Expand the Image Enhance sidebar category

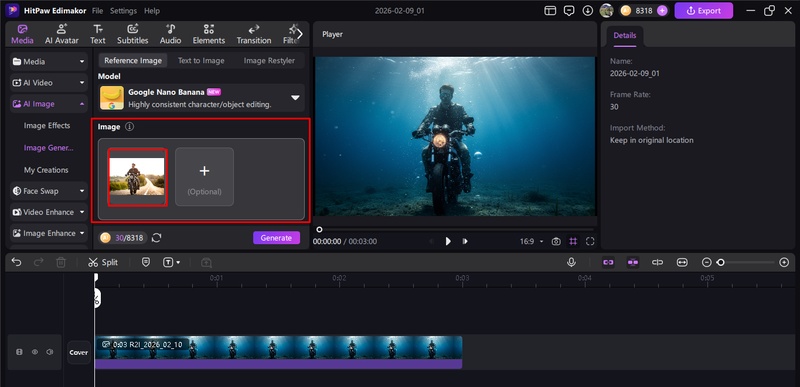coord(49,233)
